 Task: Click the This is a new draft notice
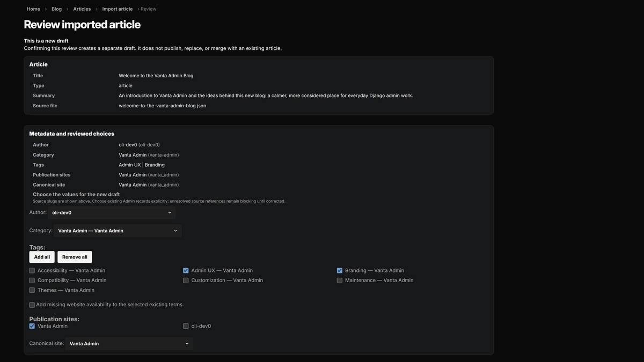click(x=46, y=41)
